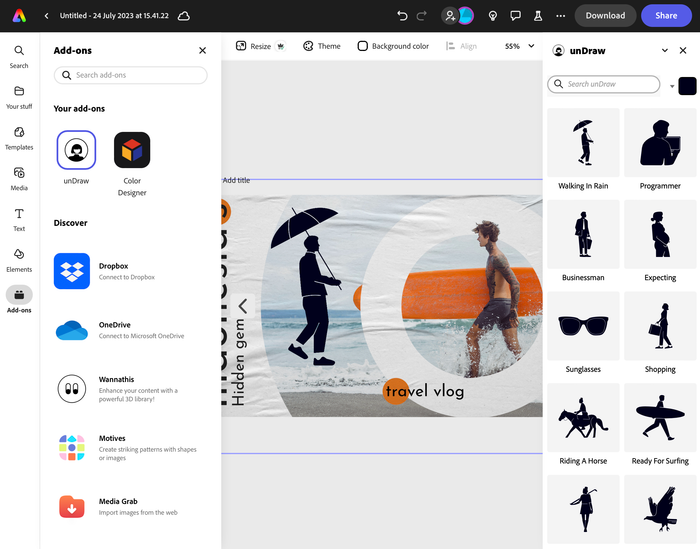
Task: Open the Media panel
Action: point(19,178)
